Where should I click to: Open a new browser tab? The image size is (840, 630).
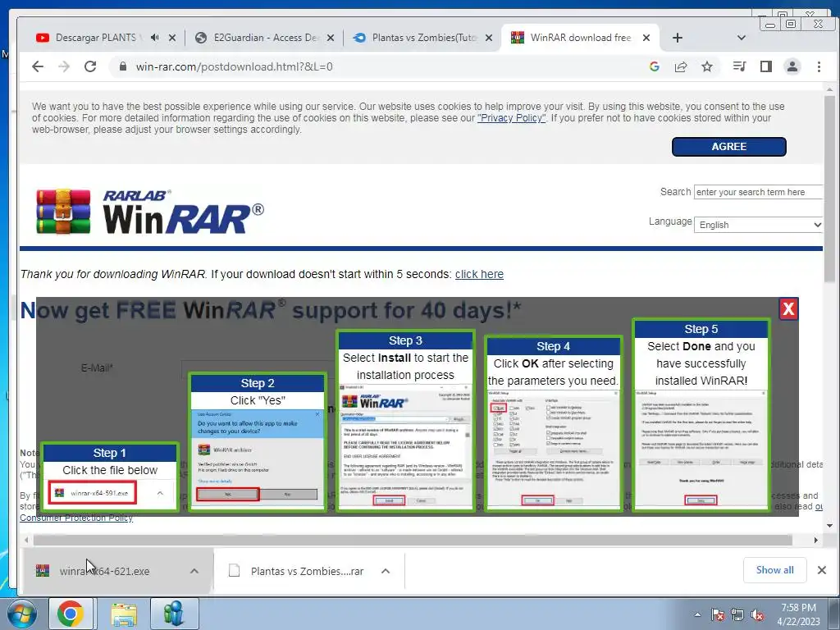click(677, 38)
